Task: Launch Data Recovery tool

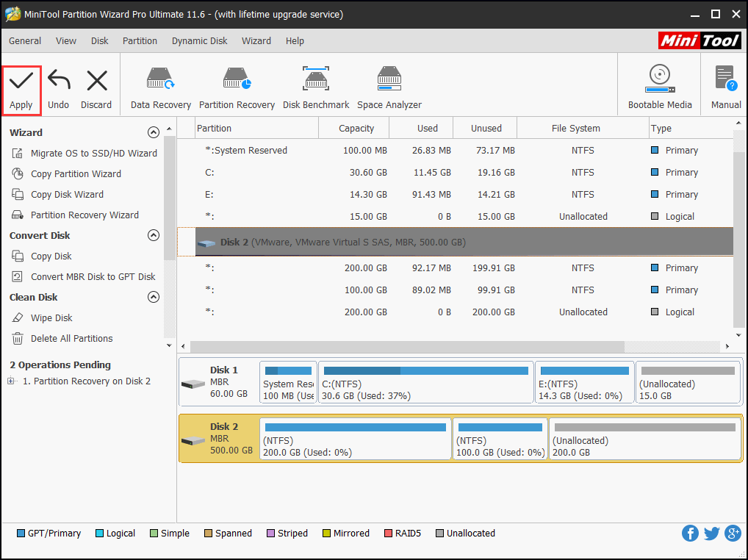Action: pos(161,88)
